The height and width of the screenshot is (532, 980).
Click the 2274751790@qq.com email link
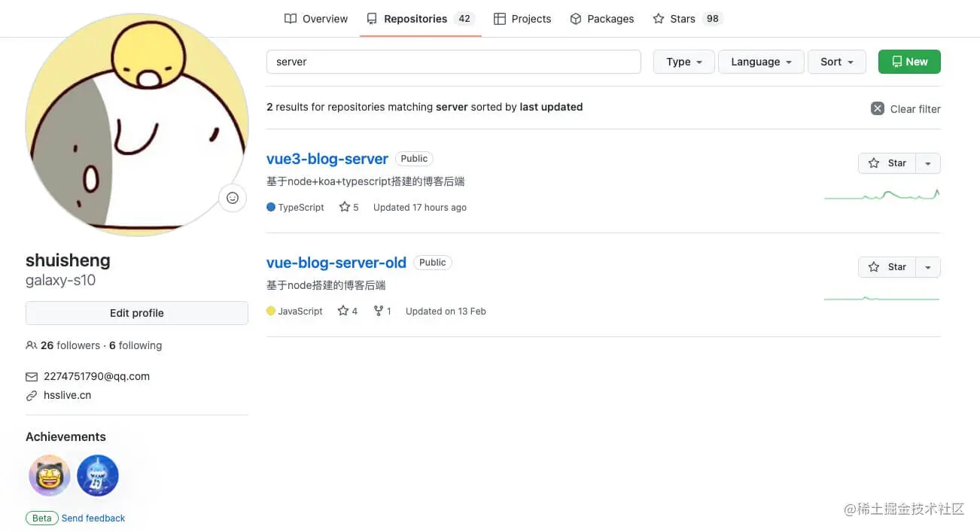(96, 376)
